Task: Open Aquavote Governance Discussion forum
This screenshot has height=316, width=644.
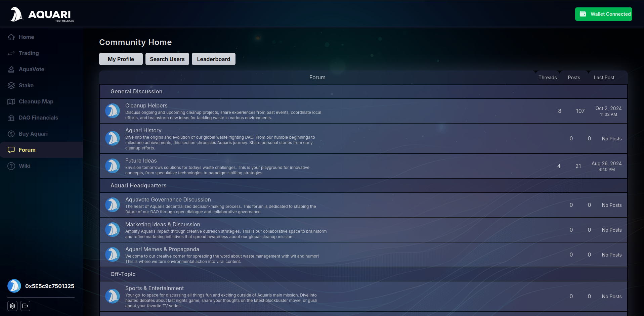Action: coord(168,199)
